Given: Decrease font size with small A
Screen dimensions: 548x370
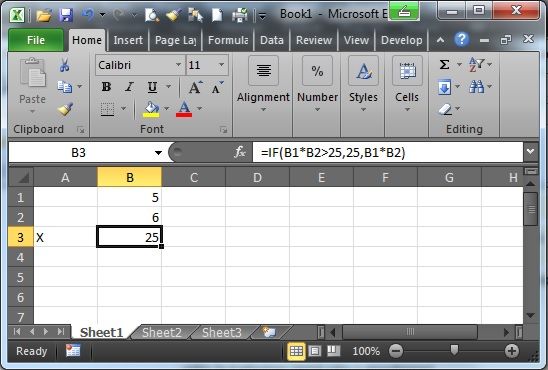Looking at the screenshot, I should point(217,88).
